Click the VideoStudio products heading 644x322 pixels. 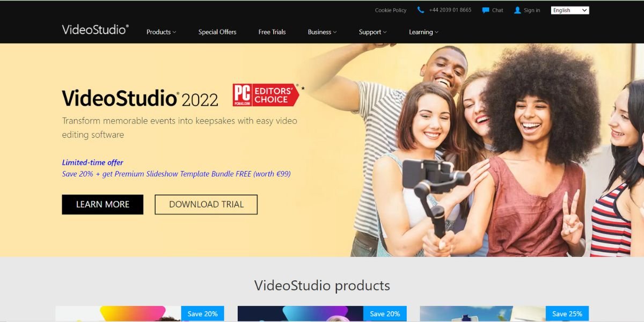pos(322,286)
